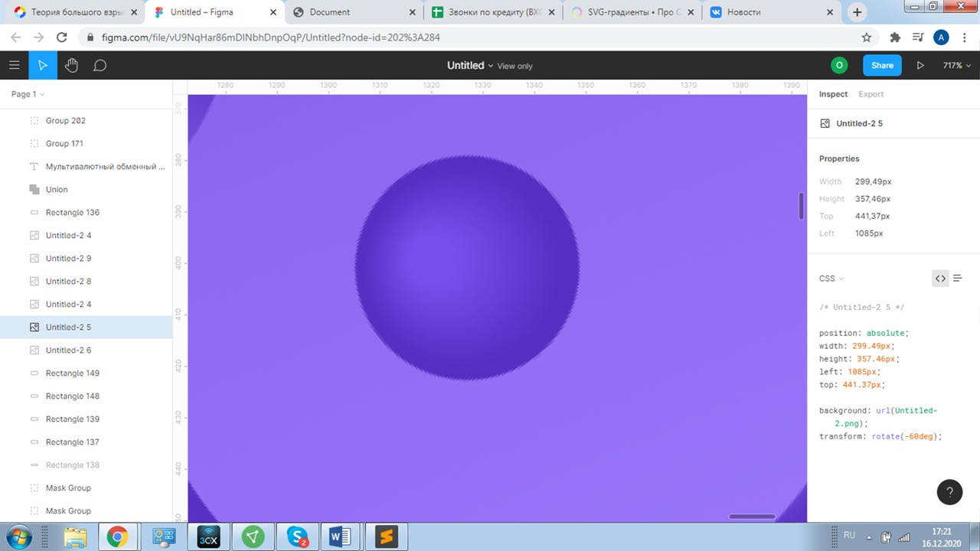Open the CSS code language dropdown

click(831, 279)
